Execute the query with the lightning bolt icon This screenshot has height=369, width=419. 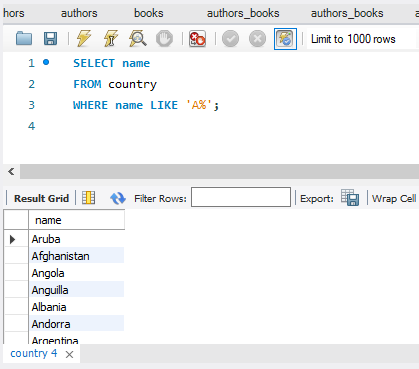click(x=84, y=39)
